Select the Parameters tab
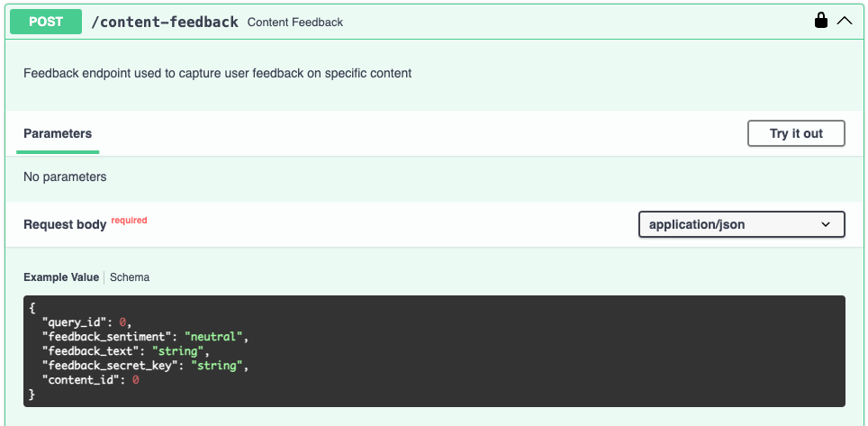868x426 pixels. [58, 133]
